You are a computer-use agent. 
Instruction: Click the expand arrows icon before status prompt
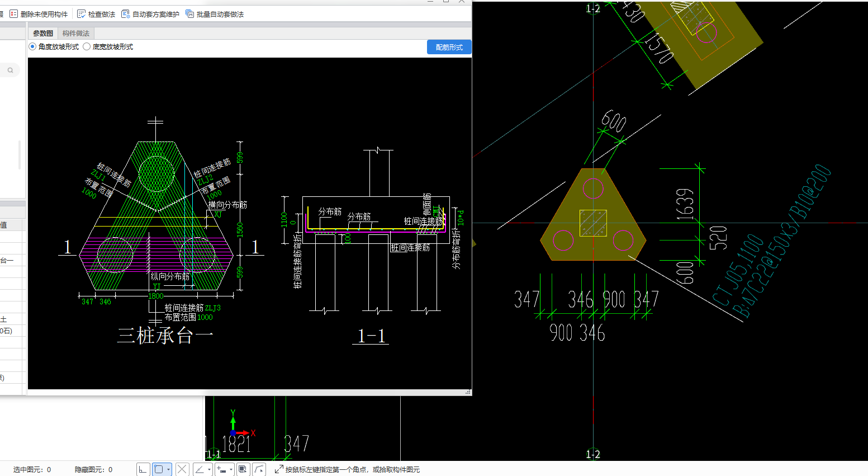pyautogui.click(x=279, y=469)
